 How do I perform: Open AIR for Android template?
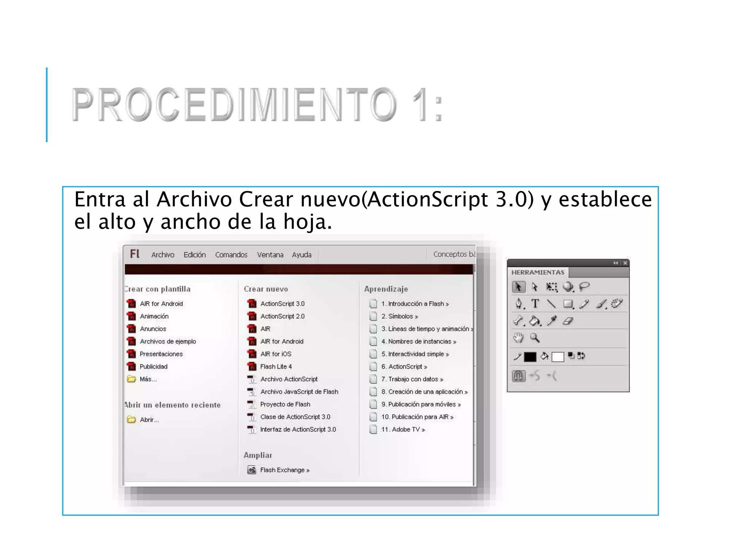point(161,304)
